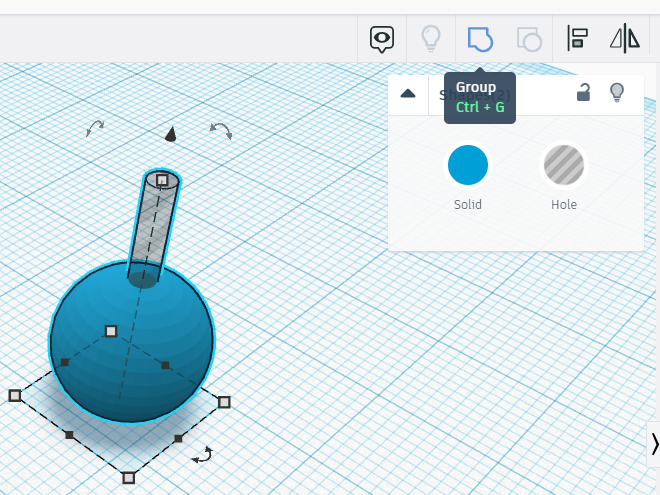Click the right white corner handle of selection
This screenshot has width=660, height=495.
(x=224, y=402)
